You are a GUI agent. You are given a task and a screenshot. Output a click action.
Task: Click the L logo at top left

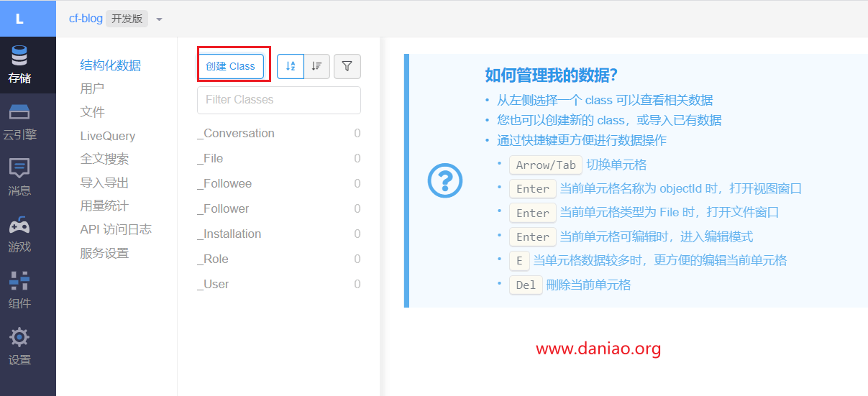pyautogui.click(x=19, y=19)
